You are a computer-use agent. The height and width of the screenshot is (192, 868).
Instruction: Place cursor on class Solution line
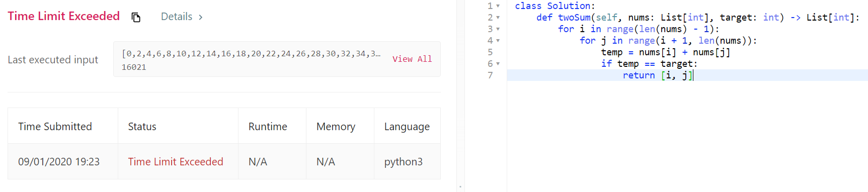(x=555, y=6)
